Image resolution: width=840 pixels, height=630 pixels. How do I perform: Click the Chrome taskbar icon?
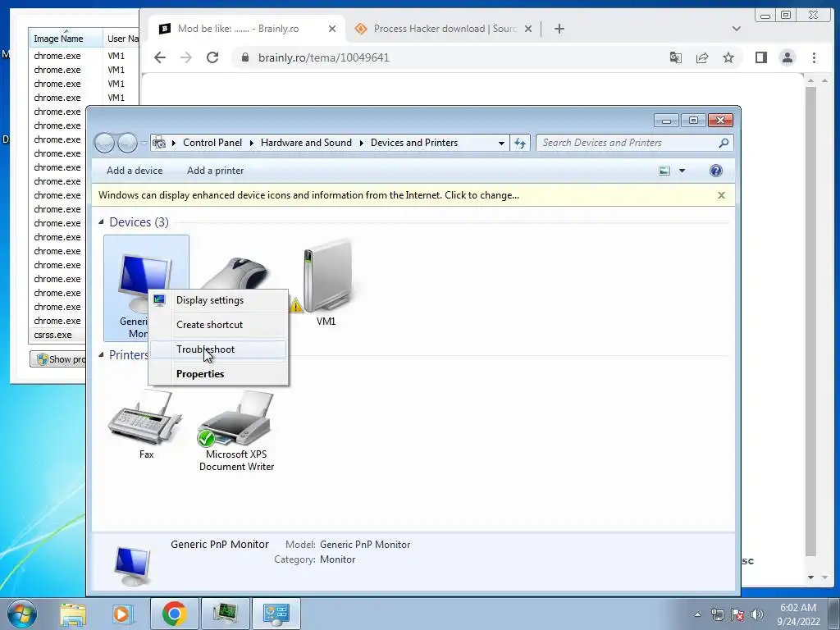pyautogui.click(x=174, y=614)
